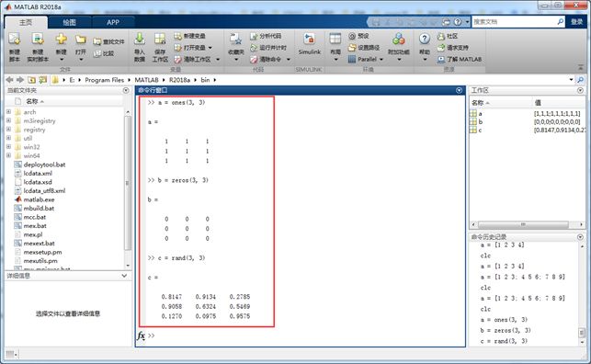The height and width of the screenshot is (364, 591).
Task: Expand the util folder
Action: click(x=8, y=138)
